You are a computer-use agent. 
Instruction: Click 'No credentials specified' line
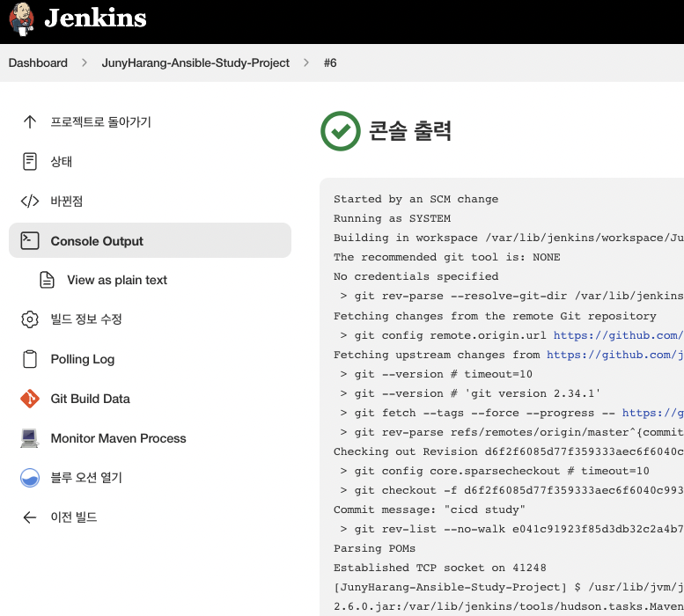pos(416,276)
